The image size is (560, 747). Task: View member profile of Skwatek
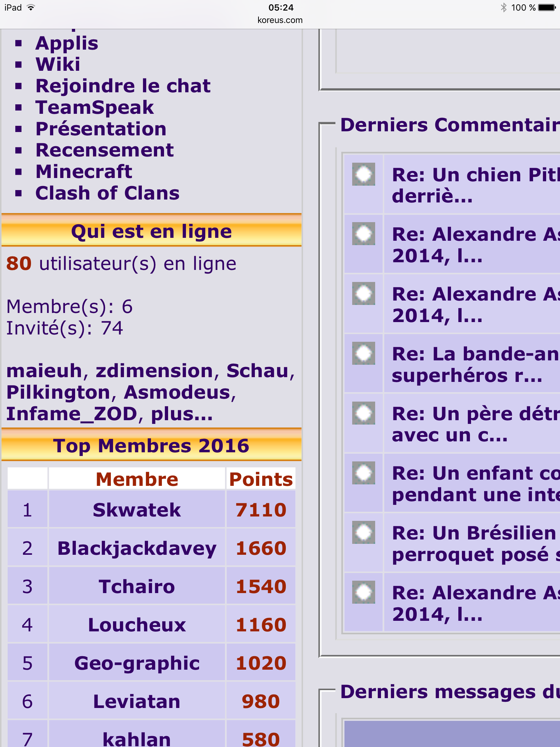[137, 510]
